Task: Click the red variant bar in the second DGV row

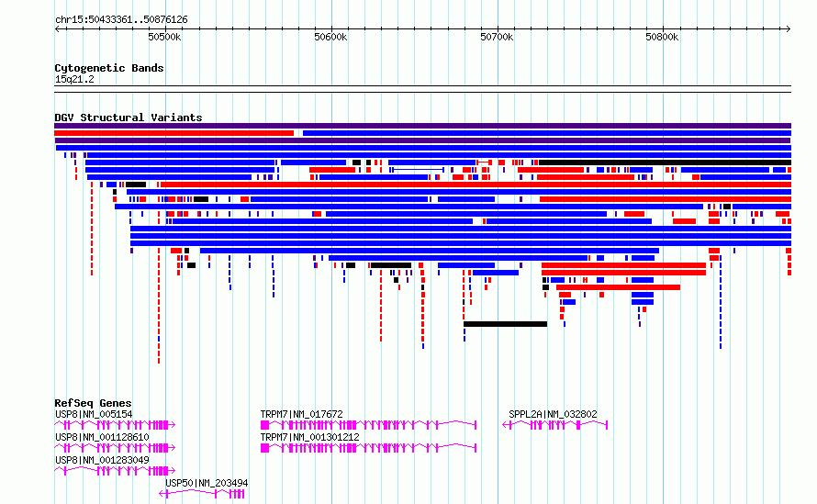Action: (x=174, y=133)
